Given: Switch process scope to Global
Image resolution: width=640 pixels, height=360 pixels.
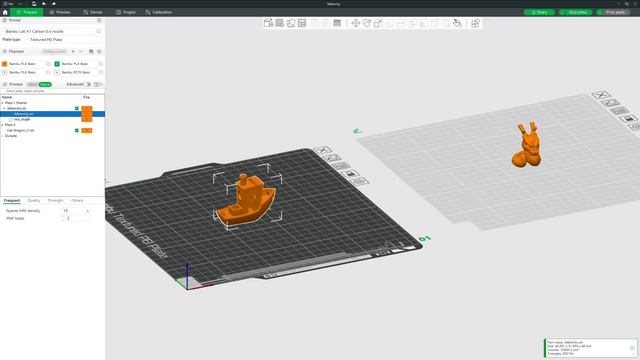Looking at the screenshot, I should 32,84.
